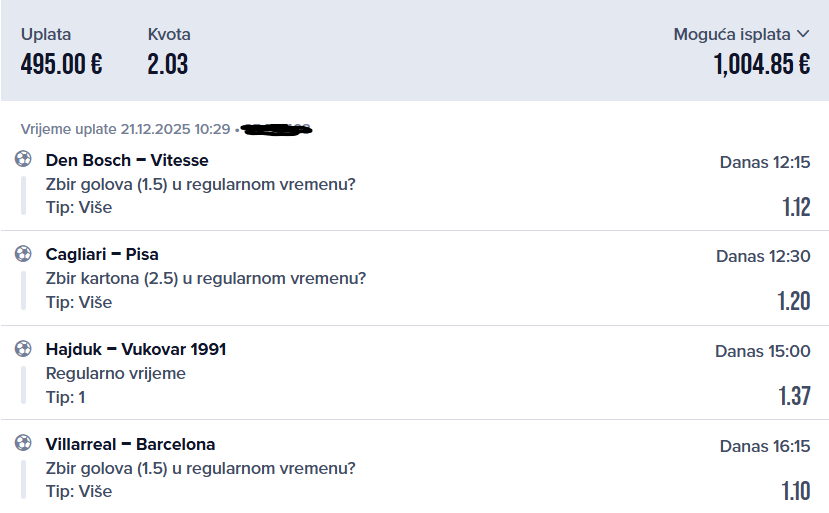Click the Vrijeme uplate timestamp line
Screen dimensions: 829x513
point(125,129)
